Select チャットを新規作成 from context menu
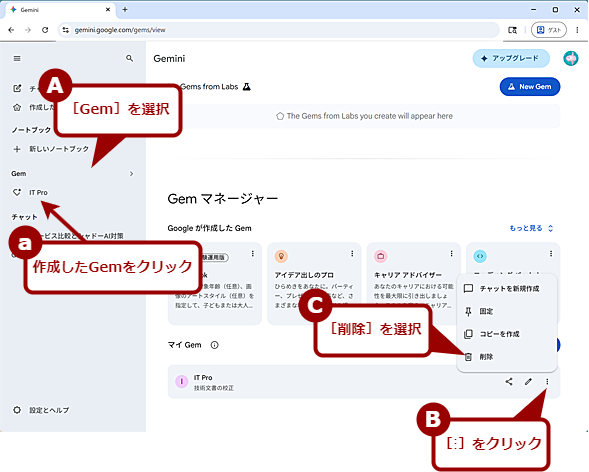This screenshot has height=472, width=589. pyautogui.click(x=507, y=288)
